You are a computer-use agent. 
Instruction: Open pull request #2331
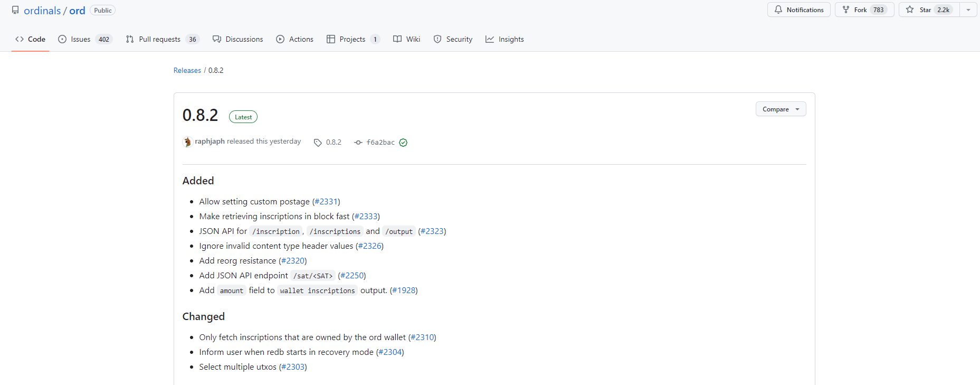(x=326, y=202)
